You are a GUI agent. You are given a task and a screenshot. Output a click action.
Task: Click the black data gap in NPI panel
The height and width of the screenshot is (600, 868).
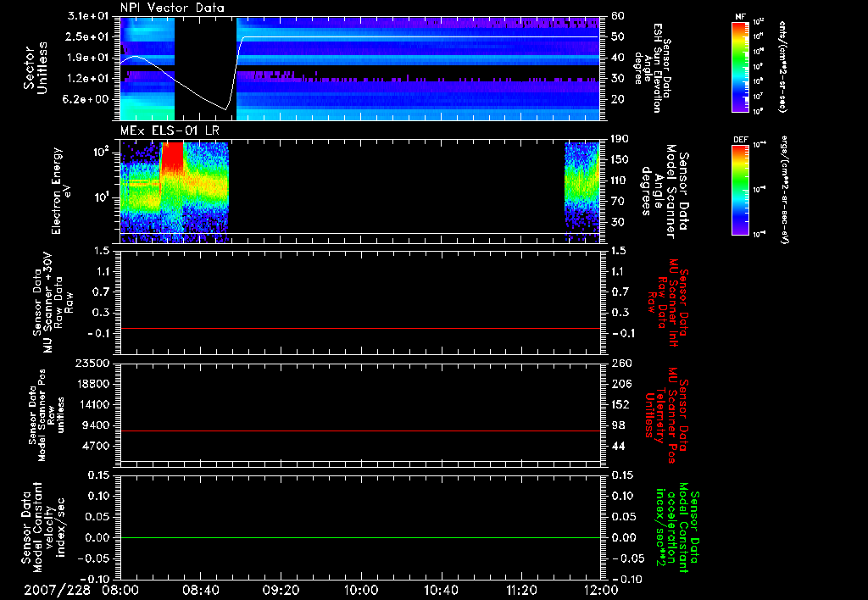pyautogui.click(x=205, y=69)
